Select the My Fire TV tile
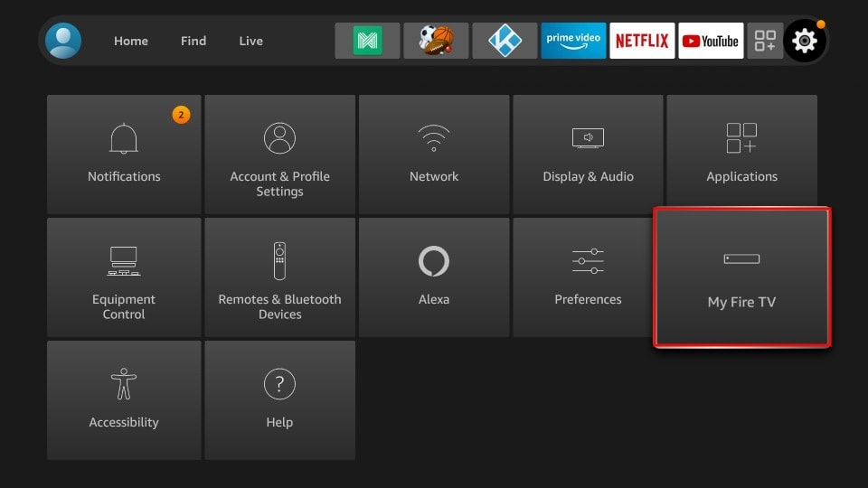Screen dimensions: 868x488 pyautogui.click(x=741, y=277)
